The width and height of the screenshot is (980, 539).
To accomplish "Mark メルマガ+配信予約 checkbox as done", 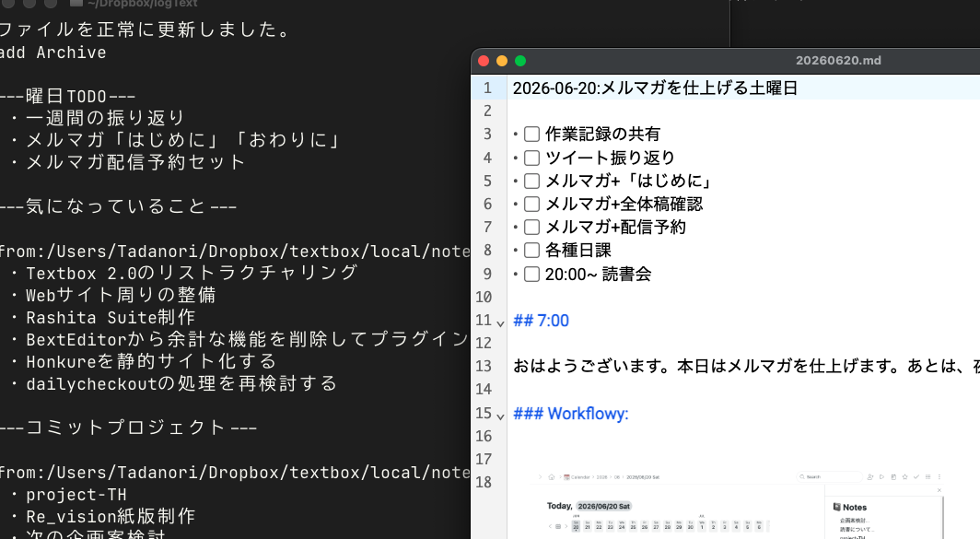I will pos(531,227).
